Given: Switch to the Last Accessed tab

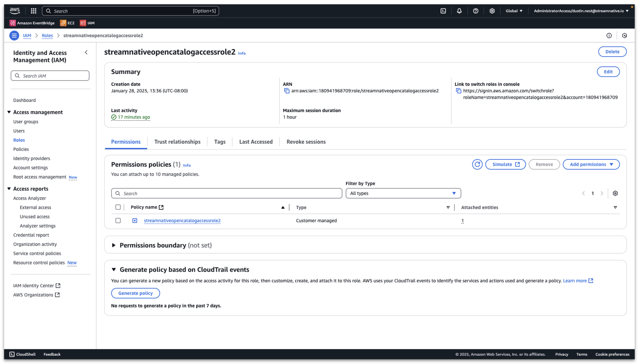Looking at the screenshot, I should [x=256, y=142].
